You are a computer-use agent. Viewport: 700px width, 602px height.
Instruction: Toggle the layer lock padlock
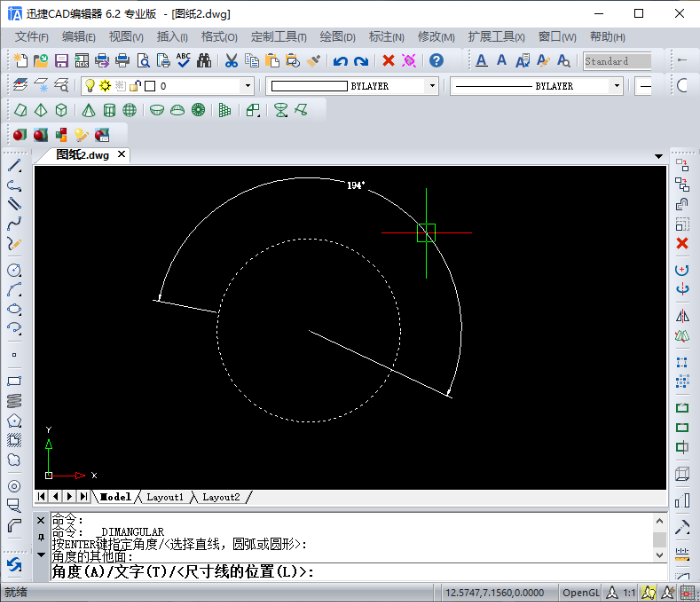coord(135,86)
